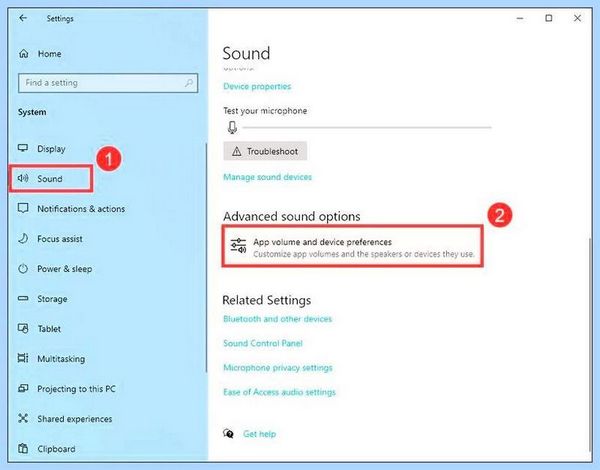Select the Sound label in sidebar
600x470 pixels.
pyautogui.click(x=50, y=179)
